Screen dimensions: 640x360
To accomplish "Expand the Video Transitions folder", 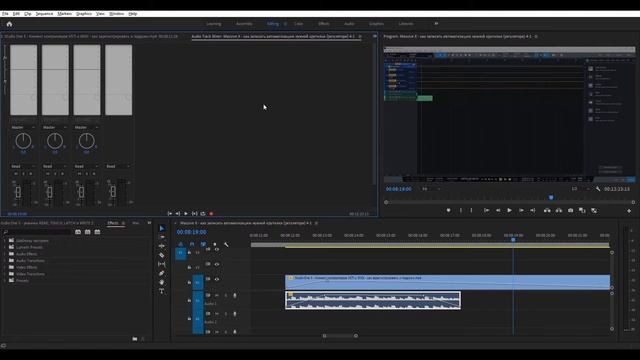I will pos(5,274).
